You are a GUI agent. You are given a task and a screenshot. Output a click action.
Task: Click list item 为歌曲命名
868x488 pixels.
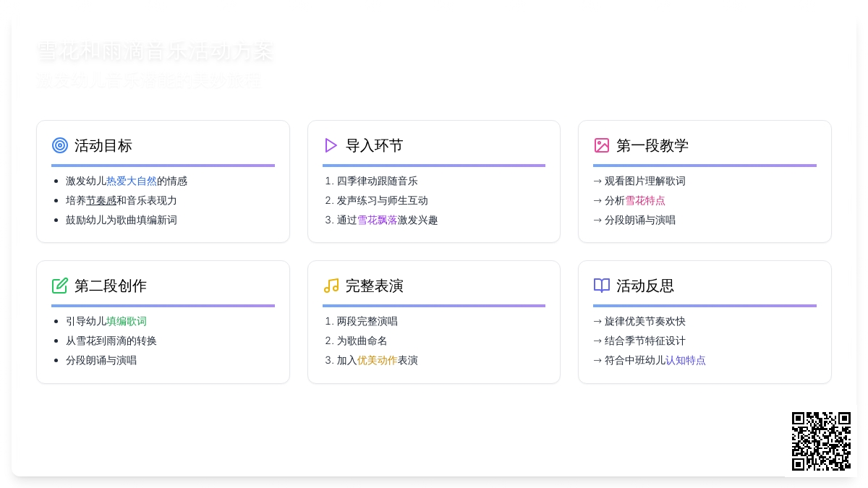click(362, 341)
